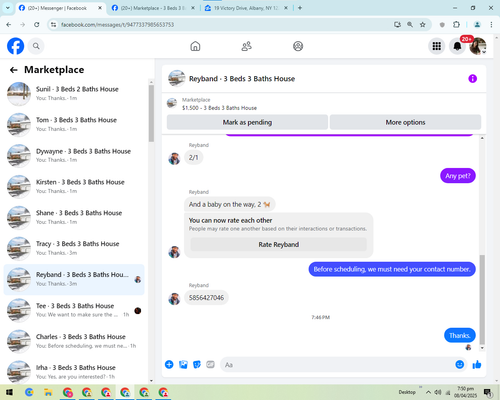Viewport: 500px width, 400px height.
Task: Open Chrome profile icon
Action: pyautogui.click(x=477, y=24)
